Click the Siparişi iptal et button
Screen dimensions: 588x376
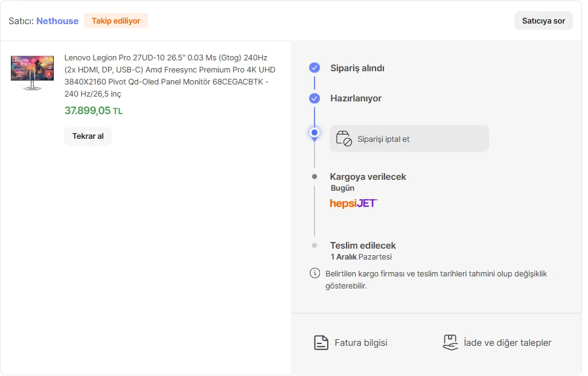[x=409, y=139]
